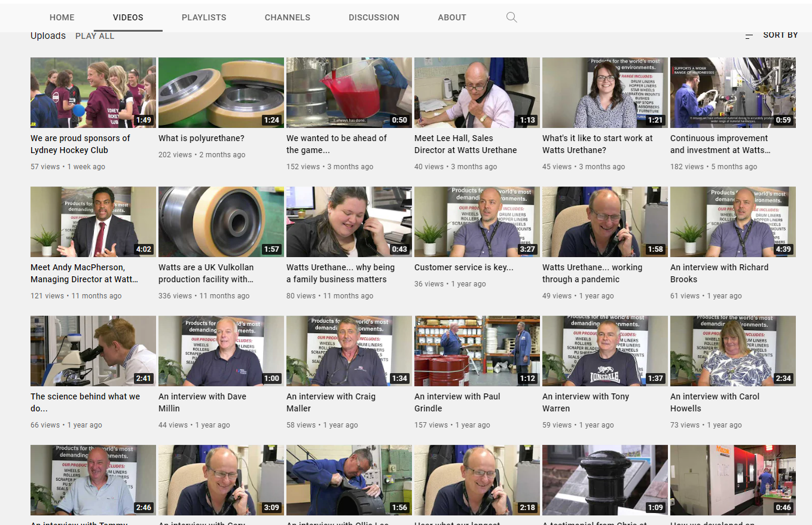Play the 'Continuous improvement and investment' thumbnail

[733, 93]
